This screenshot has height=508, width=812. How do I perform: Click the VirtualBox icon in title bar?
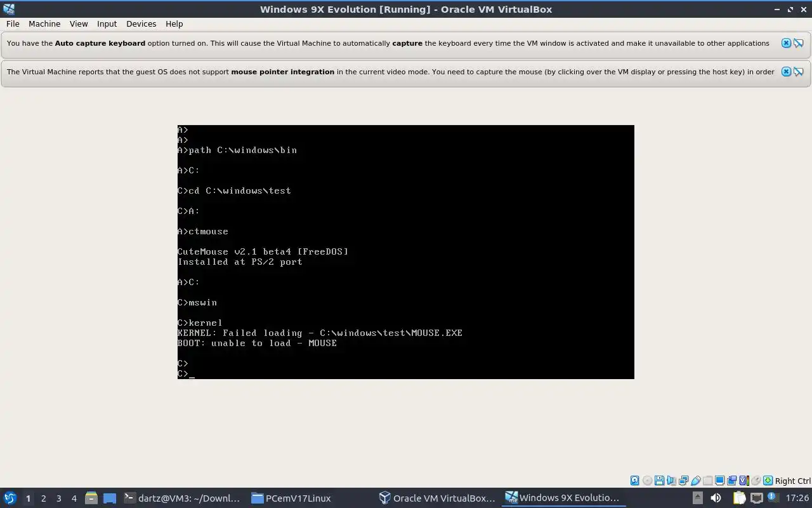coord(9,9)
